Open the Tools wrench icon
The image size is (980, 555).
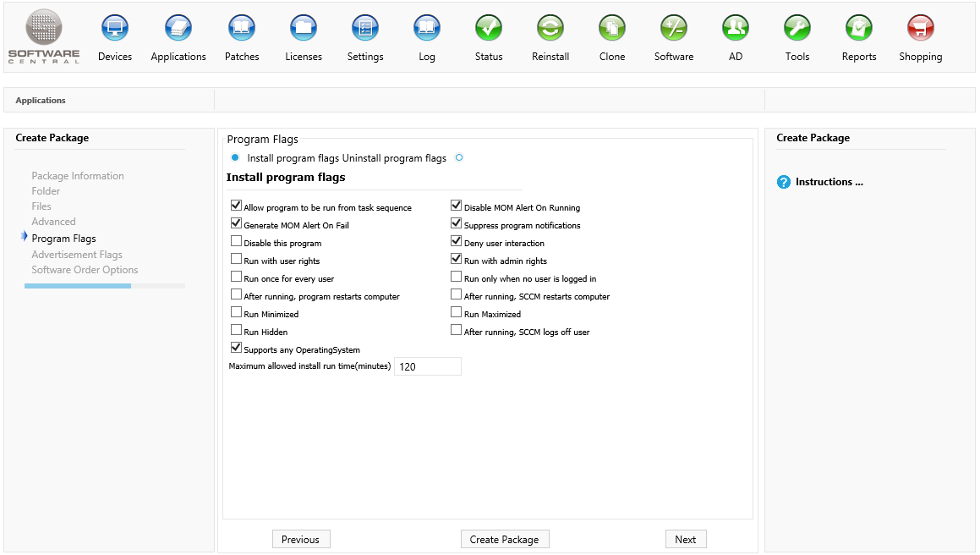(x=797, y=28)
